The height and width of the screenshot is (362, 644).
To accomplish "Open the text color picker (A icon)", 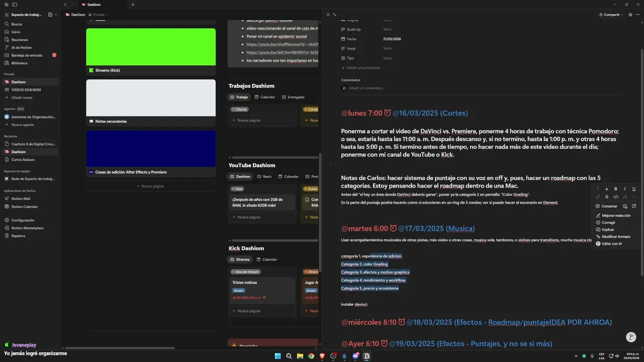I will tap(607, 189).
